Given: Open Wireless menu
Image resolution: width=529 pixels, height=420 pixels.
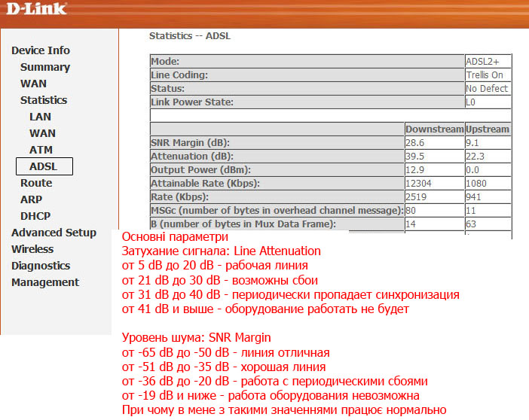Looking at the screenshot, I should 32,249.
